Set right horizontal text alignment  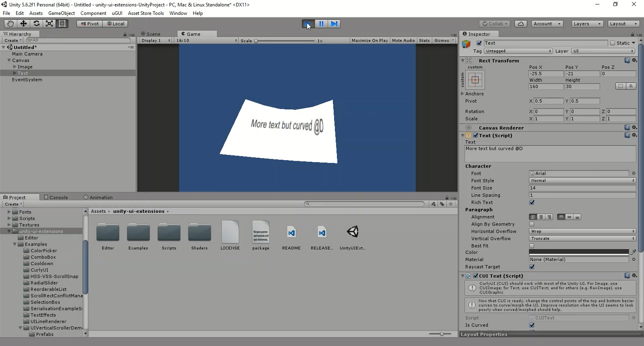[549, 217]
